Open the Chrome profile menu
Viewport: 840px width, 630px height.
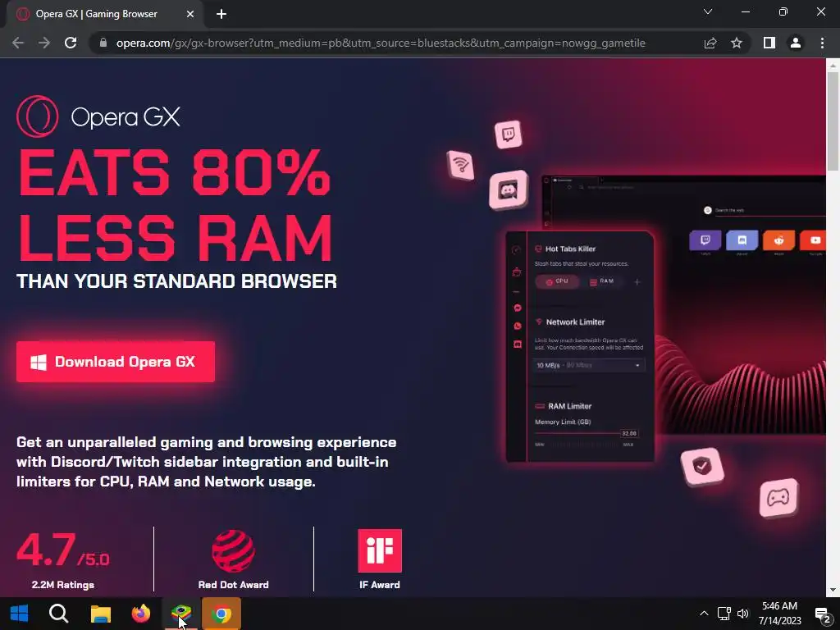tap(796, 43)
